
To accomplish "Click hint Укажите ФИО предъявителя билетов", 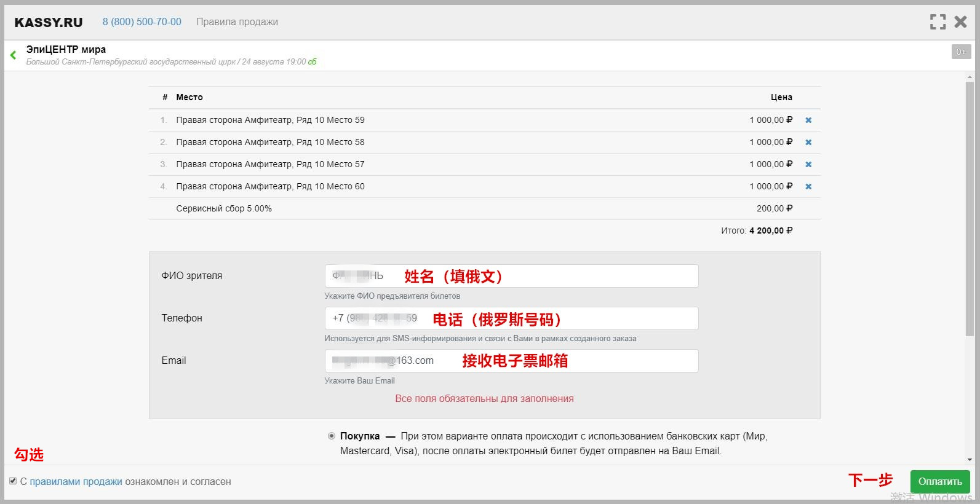I will click(392, 296).
